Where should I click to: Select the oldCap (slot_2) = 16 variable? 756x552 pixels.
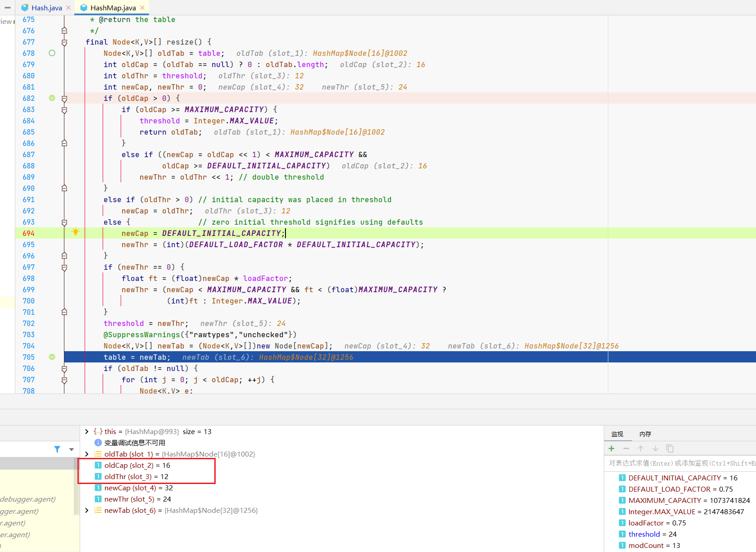137,465
